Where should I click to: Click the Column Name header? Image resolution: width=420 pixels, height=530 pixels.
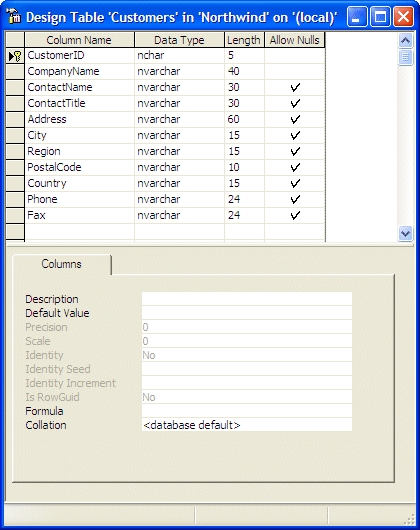79,40
